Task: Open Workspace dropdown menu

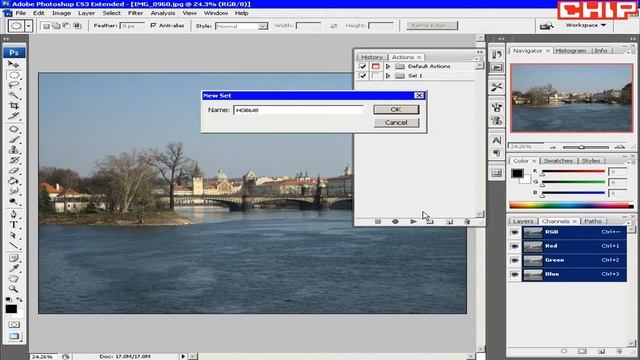Action: click(586, 25)
